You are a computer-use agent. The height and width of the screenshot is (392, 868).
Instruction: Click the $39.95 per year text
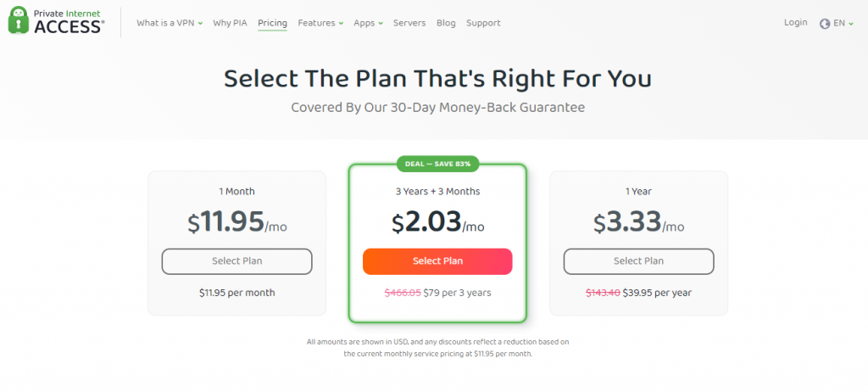pos(657,293)
